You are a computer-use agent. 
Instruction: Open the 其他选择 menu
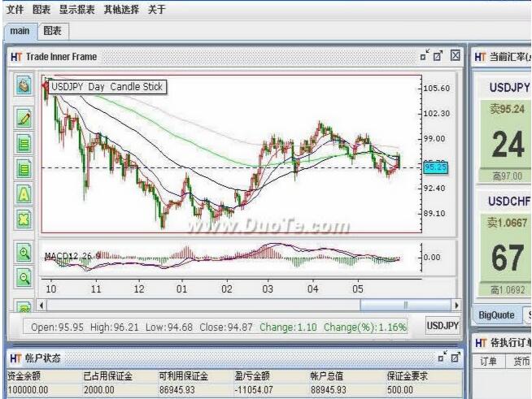[x=121, y=10]
